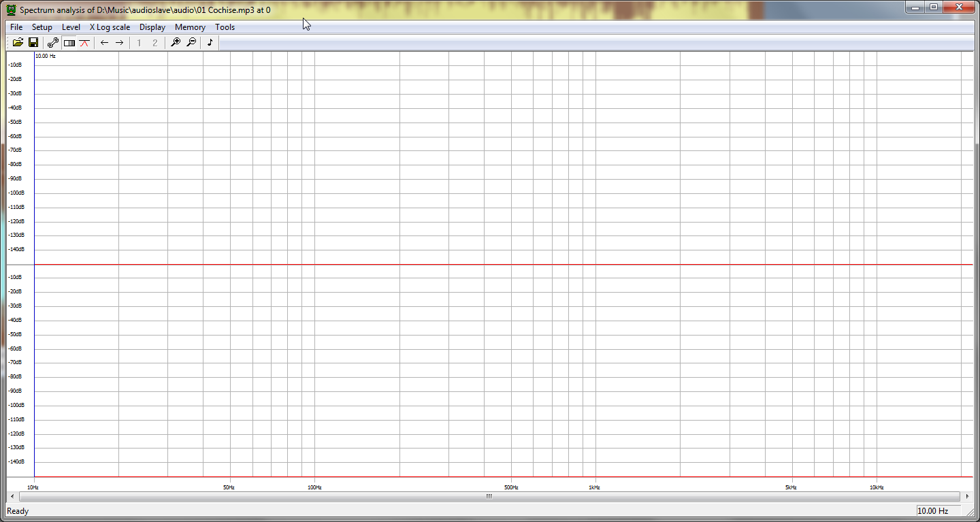Screen dimensions: 980x522
Task: Step forward with the right arrow
Action: (119, 42)
